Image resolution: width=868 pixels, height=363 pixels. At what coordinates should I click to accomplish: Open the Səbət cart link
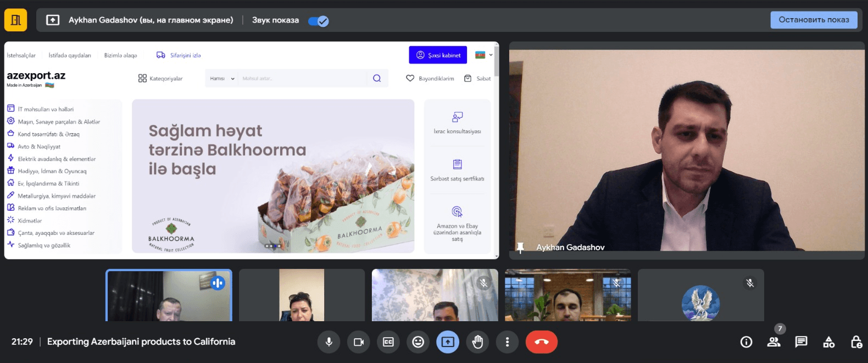477,79
